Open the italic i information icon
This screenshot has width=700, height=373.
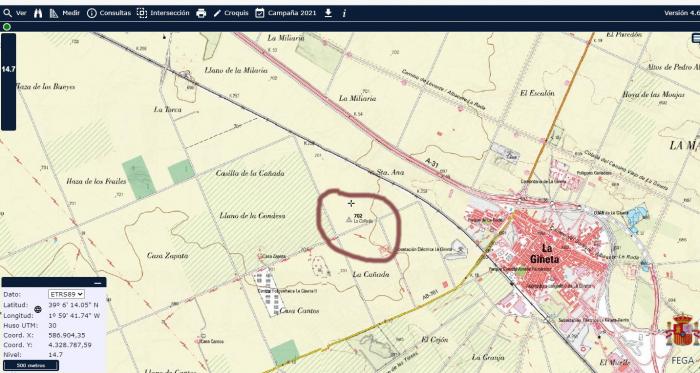[x=344, y=13]
